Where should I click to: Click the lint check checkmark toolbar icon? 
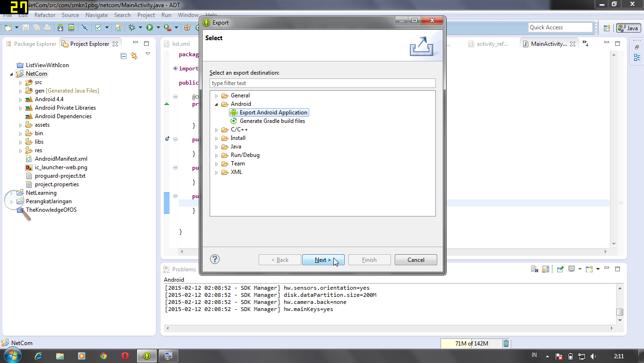pyautogui.click(x=98, y=27)
